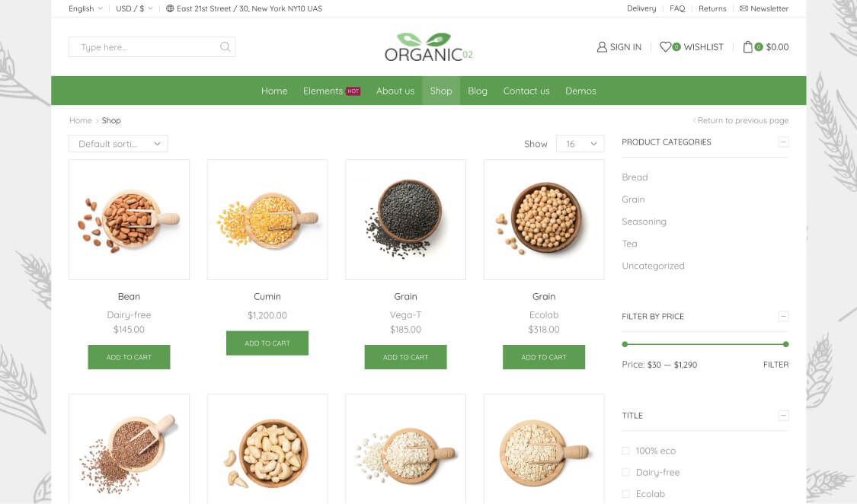Open the shopping cart bag icon
This screenshot has width=857, height=504.
[x=748, y=47]
